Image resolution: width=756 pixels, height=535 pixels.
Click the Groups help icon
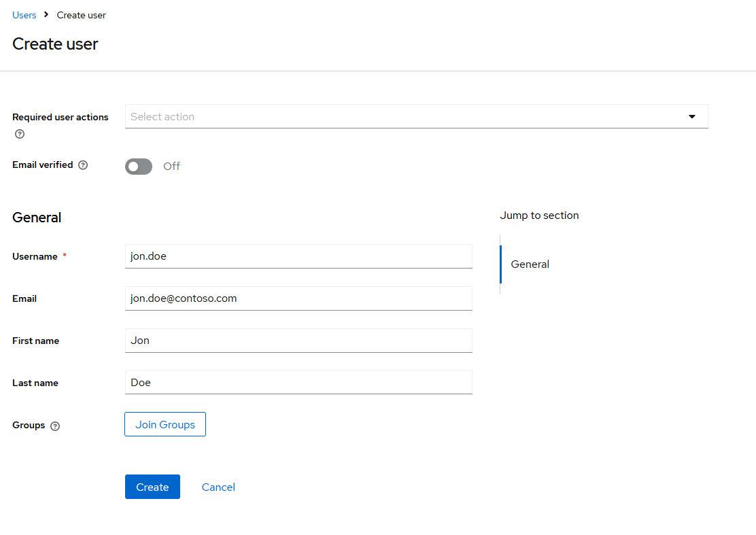[x=55, y=426]
